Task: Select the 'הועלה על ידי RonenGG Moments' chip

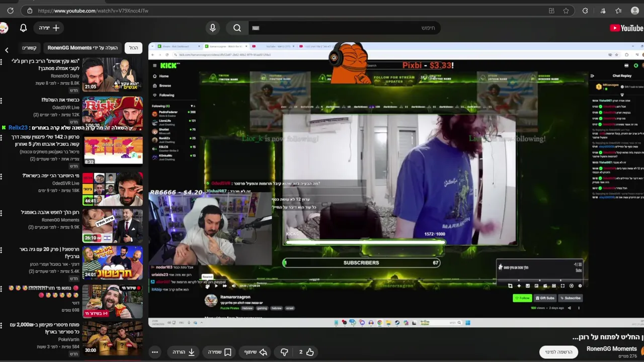Action: [83, 48]
